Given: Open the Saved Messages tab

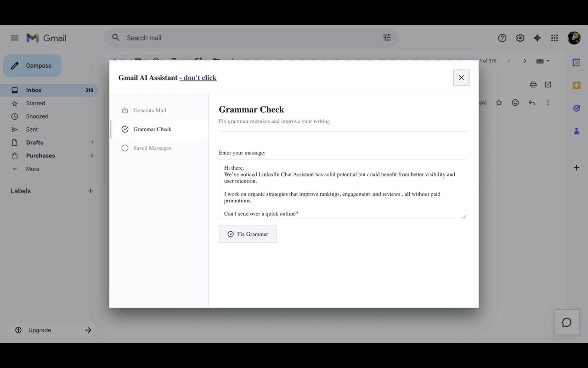Looking at the screenshot, I should tap(159, 148).
